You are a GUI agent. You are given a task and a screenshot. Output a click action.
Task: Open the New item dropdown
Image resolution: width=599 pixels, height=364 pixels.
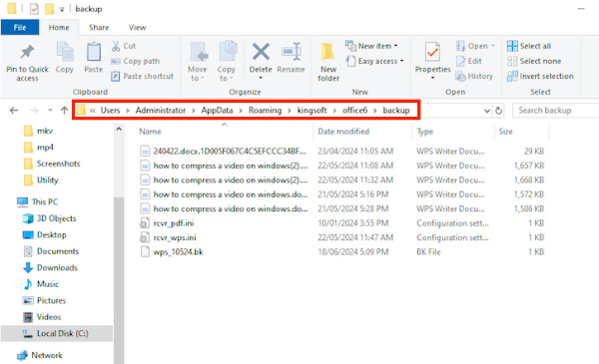tap(371, 46)
